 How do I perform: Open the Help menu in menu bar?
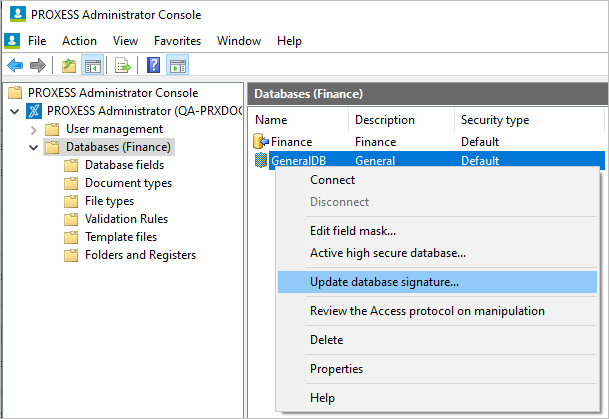(289, 41)
